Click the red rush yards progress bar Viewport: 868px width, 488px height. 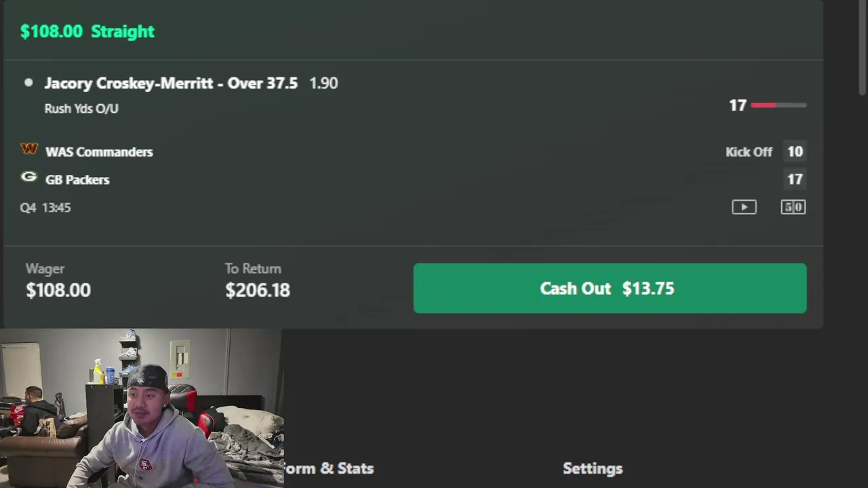point(778,105)
